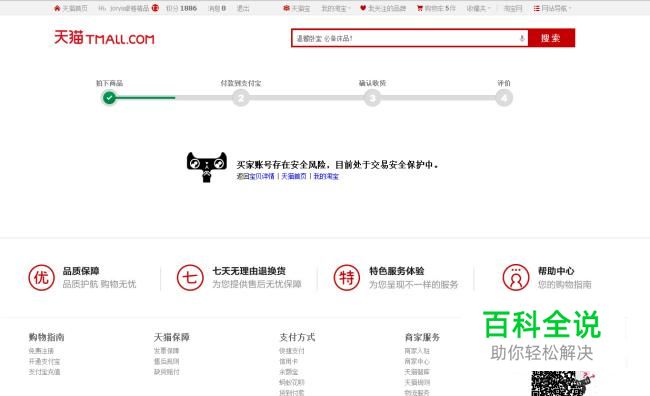The image size is (650, 396).
Task: Click 返回宝贝详情 link
Action: pos(255,176)
